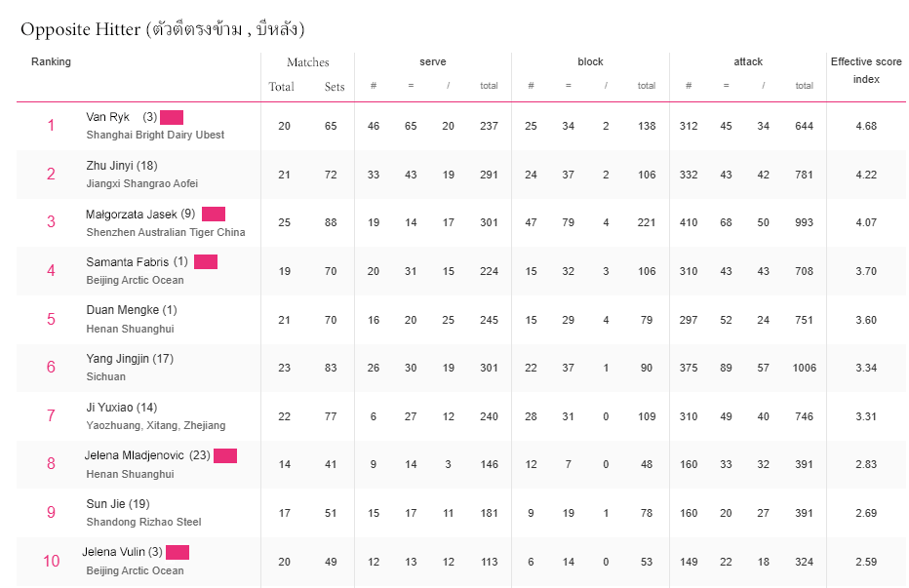
Task: Click the Effective score index header
Action: (x=865, y=70)
